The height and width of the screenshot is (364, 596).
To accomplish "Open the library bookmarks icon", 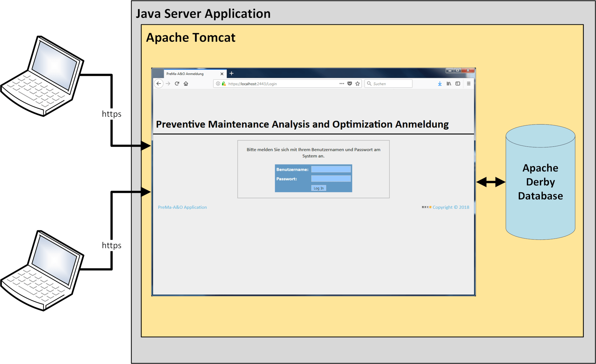I will tap(449, 84).
